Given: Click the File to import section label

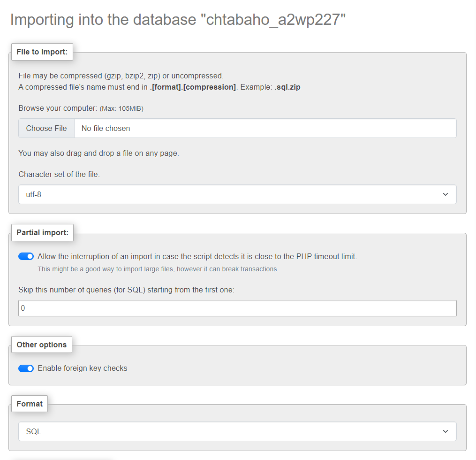Looking at the screenshot, I should click(42, 52).
